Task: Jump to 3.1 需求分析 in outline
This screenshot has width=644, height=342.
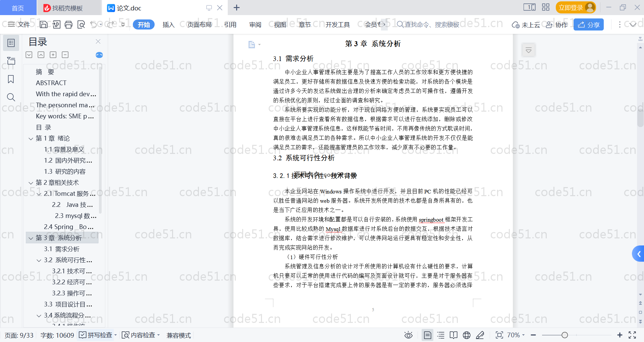Action: click(x=62, y=249)
